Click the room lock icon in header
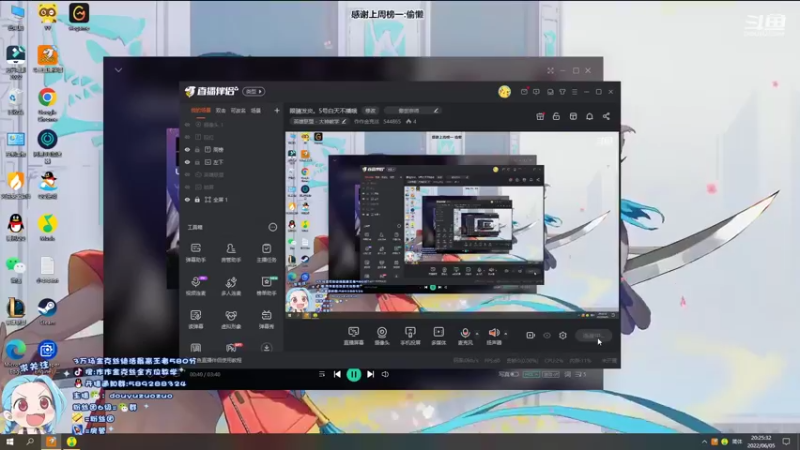 [x=556, y=116]
